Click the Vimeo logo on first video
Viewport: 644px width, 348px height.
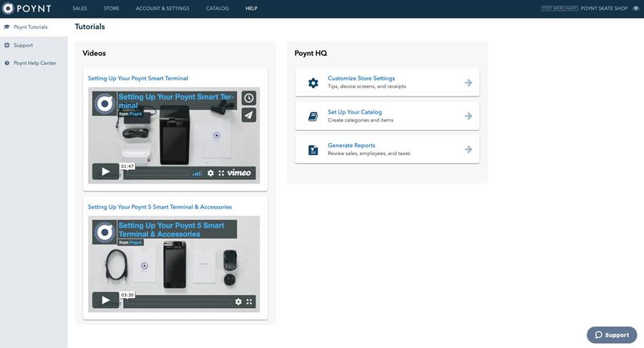pos(239,173)
